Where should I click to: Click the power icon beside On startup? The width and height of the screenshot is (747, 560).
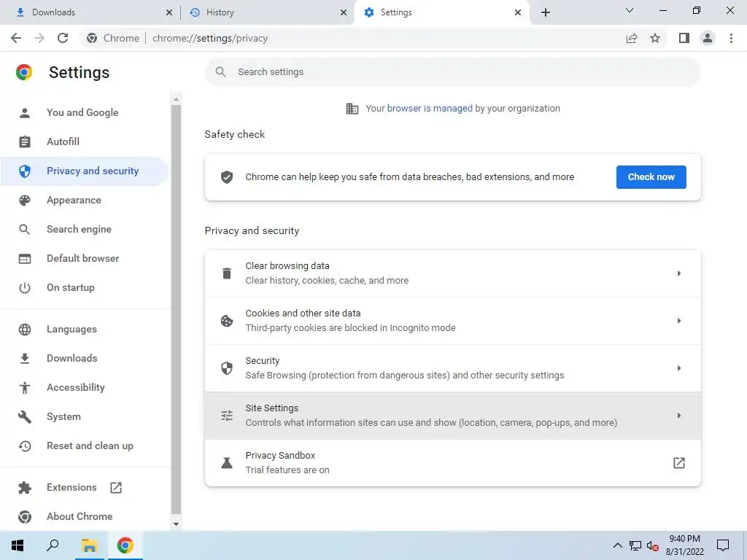pos(25,288)
